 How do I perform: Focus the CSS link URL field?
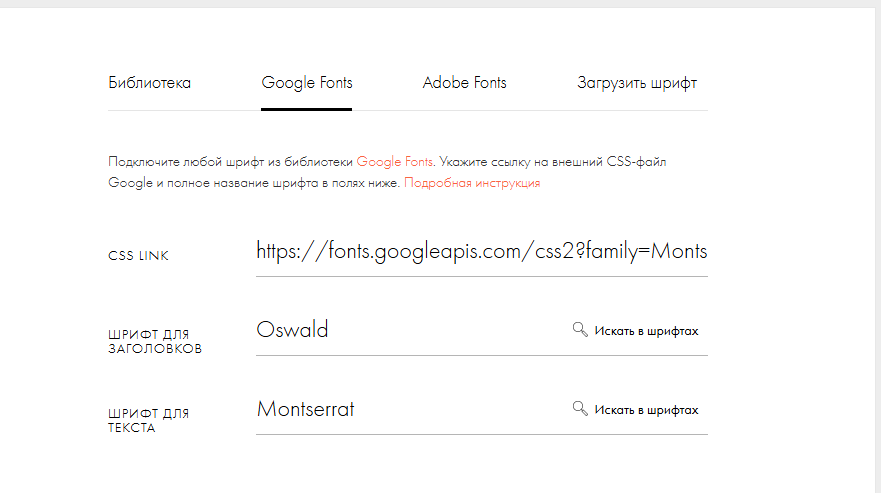click(x=481, y=251)
